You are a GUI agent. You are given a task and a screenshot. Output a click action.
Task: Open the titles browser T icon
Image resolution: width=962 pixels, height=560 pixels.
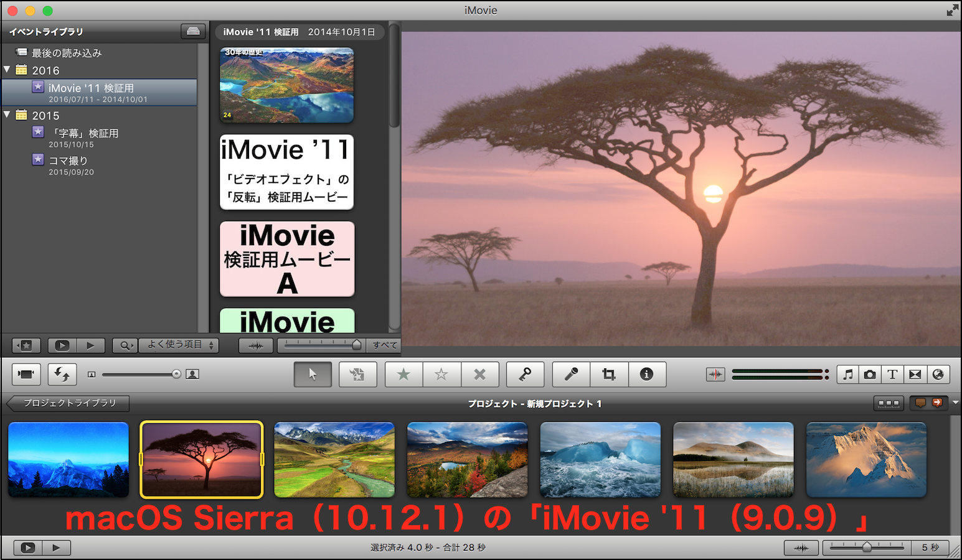(892, 374)
